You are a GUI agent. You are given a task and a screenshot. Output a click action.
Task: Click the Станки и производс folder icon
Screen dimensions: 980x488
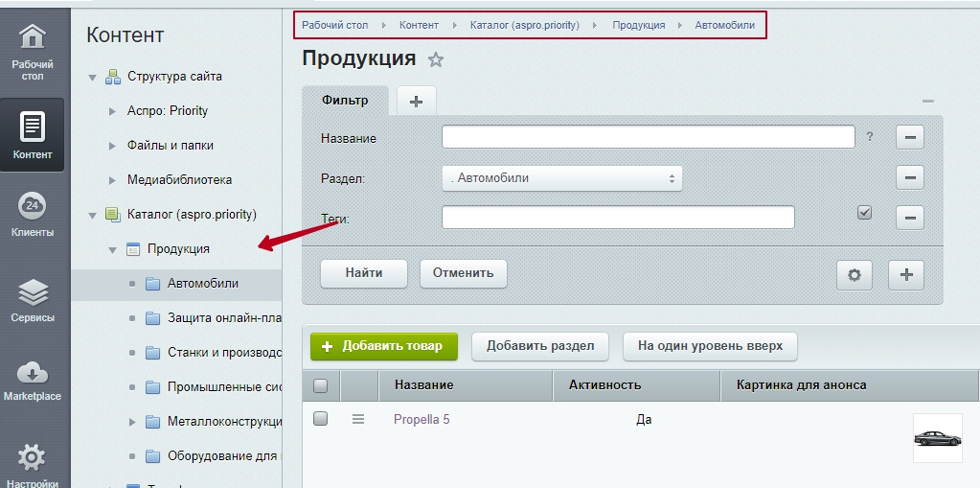click(x=153, y=352)
